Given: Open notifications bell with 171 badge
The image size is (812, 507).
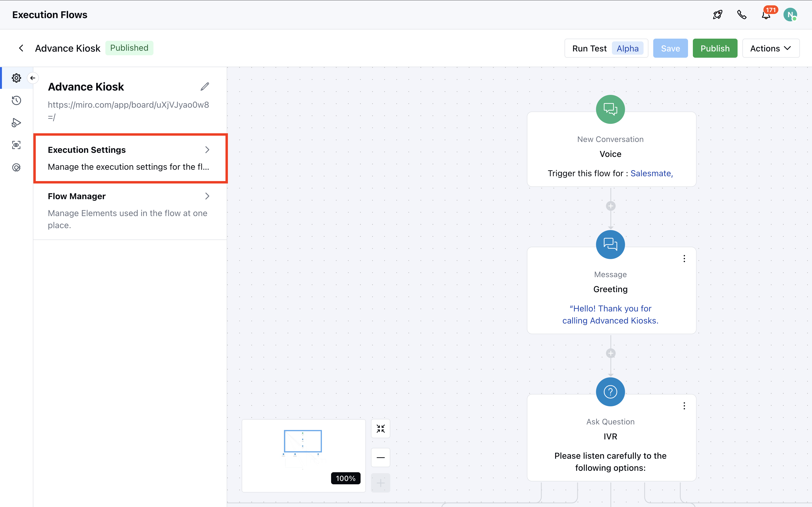Looking at the screenshot, I should click(766, 15).
